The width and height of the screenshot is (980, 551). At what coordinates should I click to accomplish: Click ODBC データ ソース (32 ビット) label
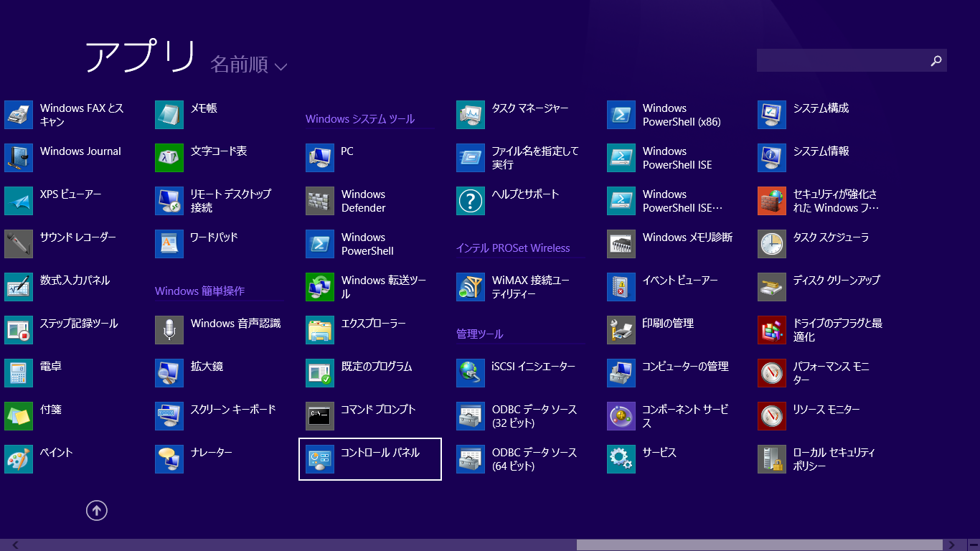pyautogui.click(x=534, y=416)
